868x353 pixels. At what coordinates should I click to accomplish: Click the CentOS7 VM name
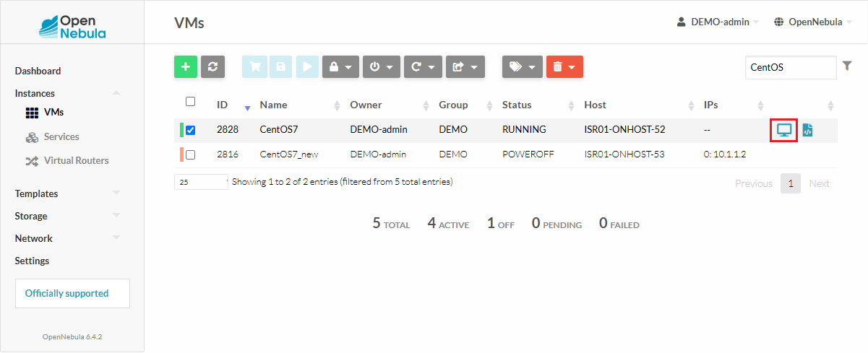pyautogui.click(x=278, y=130)
